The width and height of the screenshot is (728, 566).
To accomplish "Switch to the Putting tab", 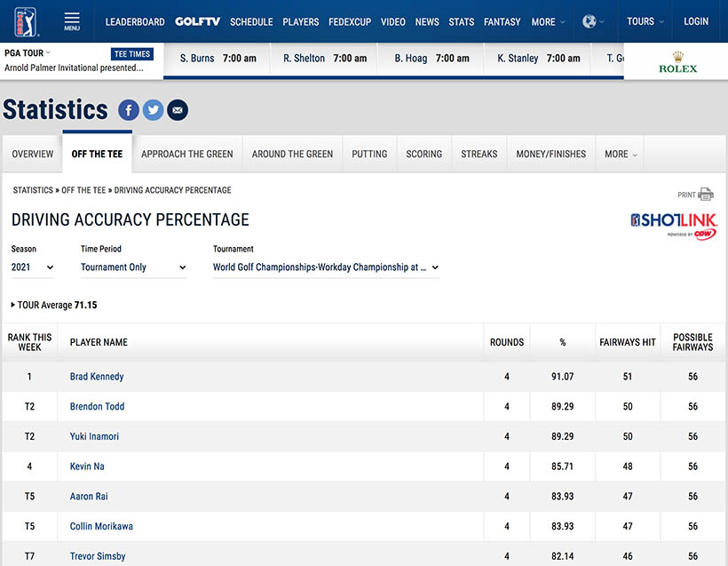I will 369,154.
